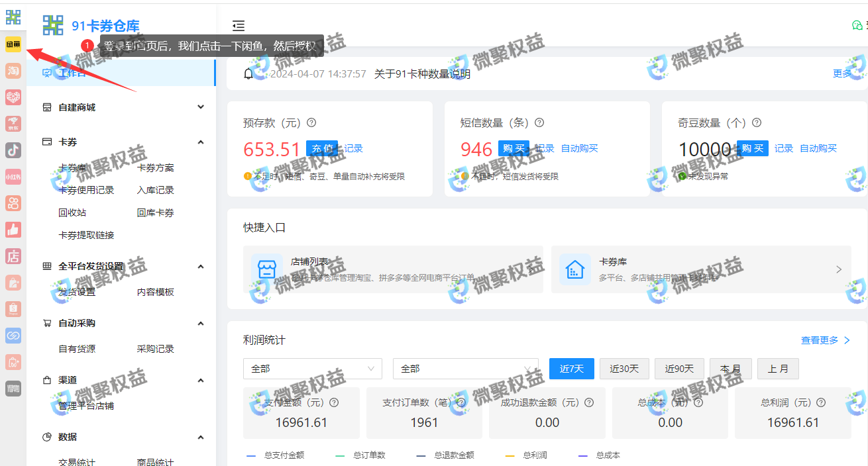868x466 pixels.
Task: Click the 充值 button for 预存款
Action: tap(322, 148)
